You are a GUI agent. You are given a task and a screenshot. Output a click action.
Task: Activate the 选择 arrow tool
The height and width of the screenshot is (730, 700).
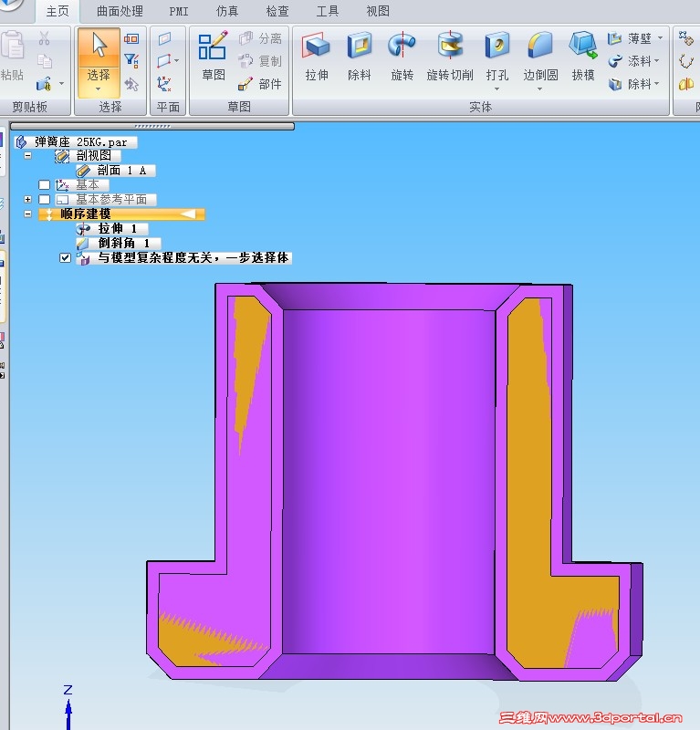tap(99, 55)
